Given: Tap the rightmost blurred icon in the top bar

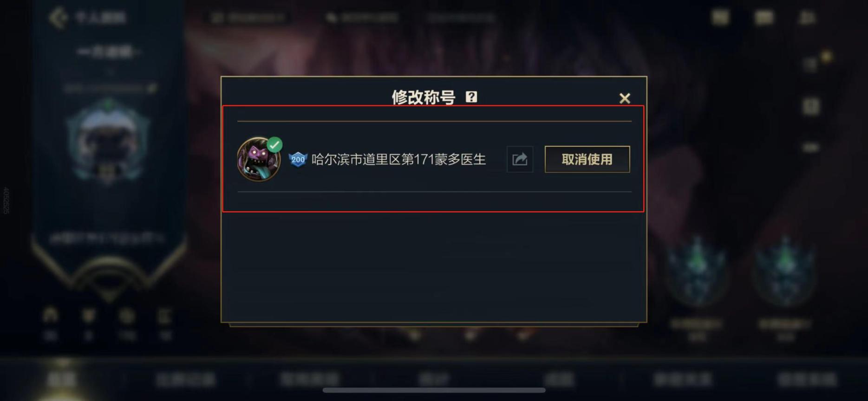Looking at the screenshot, I should coord(807,18).
